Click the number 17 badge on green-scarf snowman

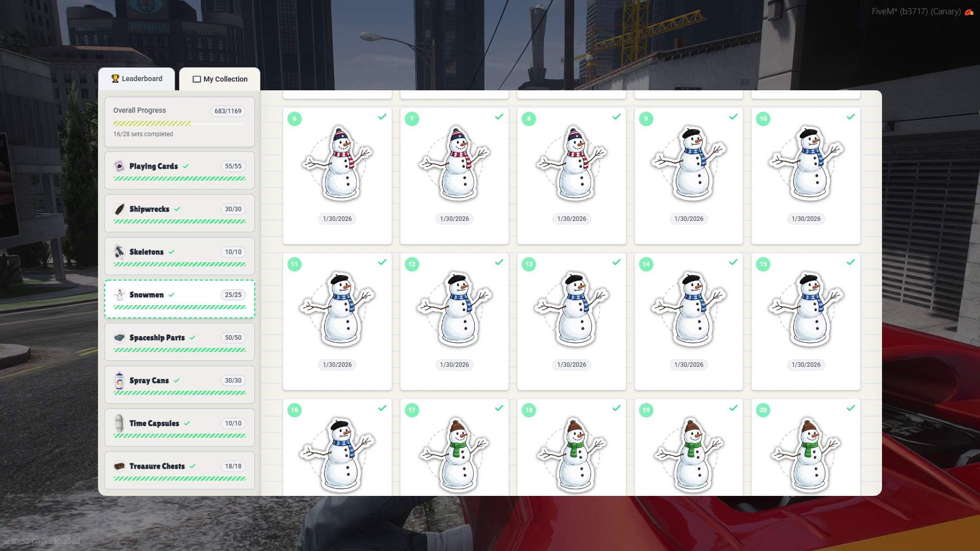pos(412,410)
